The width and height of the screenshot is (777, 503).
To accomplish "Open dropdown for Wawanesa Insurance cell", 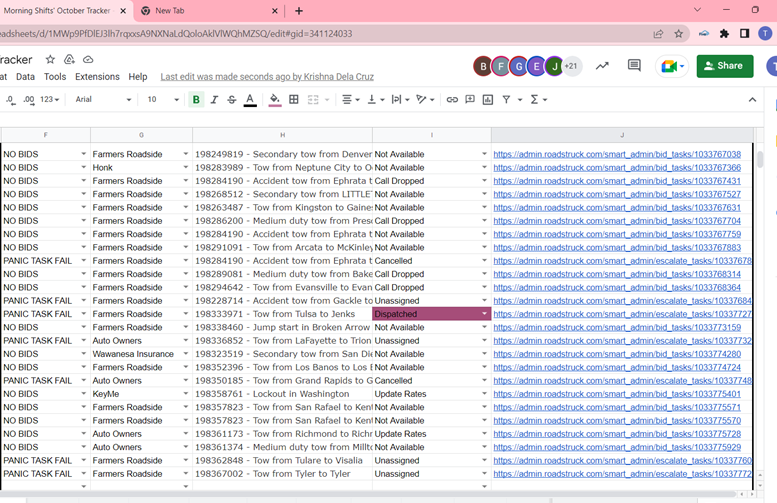I will point(186,354).
